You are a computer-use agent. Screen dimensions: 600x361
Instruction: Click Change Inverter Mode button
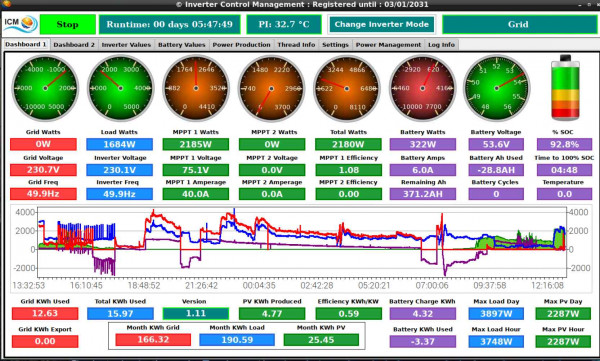(382, 25)
